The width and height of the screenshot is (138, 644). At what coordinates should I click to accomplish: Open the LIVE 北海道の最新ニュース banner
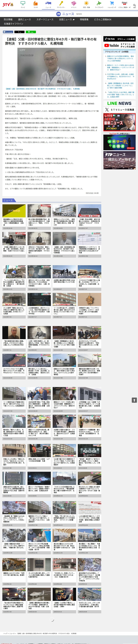pyautogui.click(x=120, y=122)
